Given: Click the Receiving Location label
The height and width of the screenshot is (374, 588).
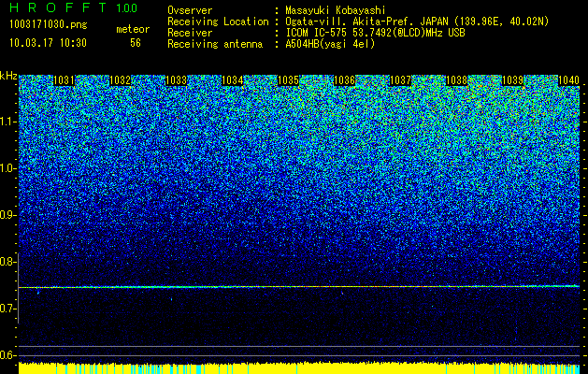Looking at the screenshot, I should (x=218, y=22).
